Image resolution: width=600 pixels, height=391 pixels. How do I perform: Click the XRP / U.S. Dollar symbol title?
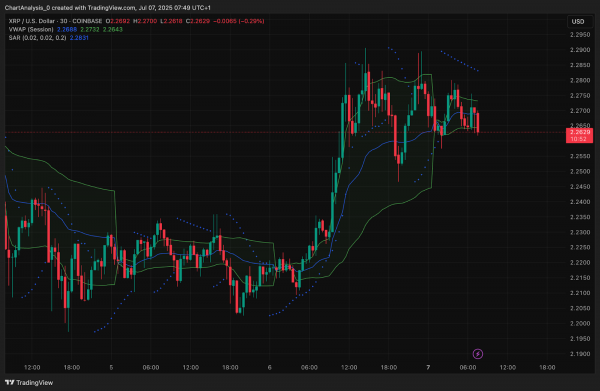[x=55, y=21]
